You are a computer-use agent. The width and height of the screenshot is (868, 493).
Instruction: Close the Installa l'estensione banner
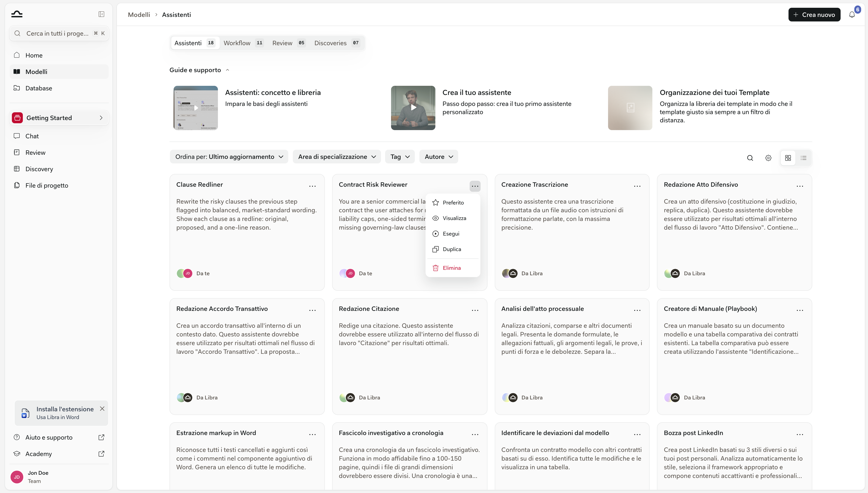[102, 409]
